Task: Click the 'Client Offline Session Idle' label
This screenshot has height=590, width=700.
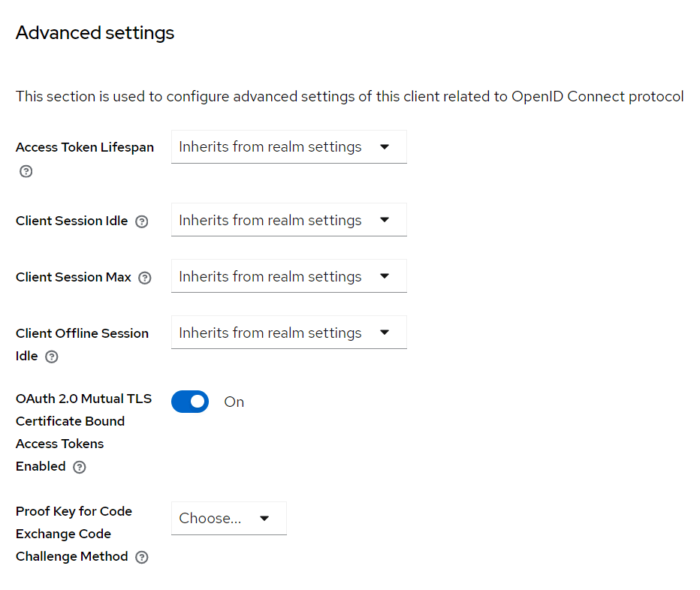Action: (x=82, y=333)
